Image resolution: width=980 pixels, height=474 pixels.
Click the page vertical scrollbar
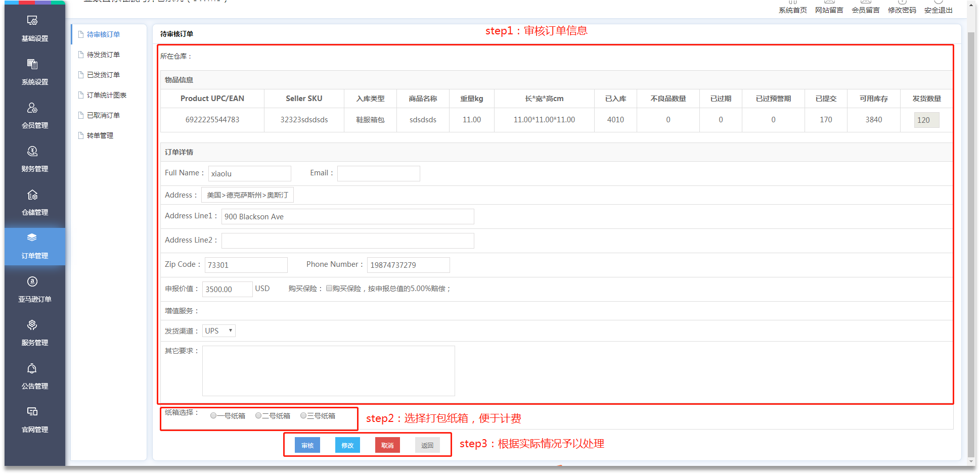(x=970, y=243)
